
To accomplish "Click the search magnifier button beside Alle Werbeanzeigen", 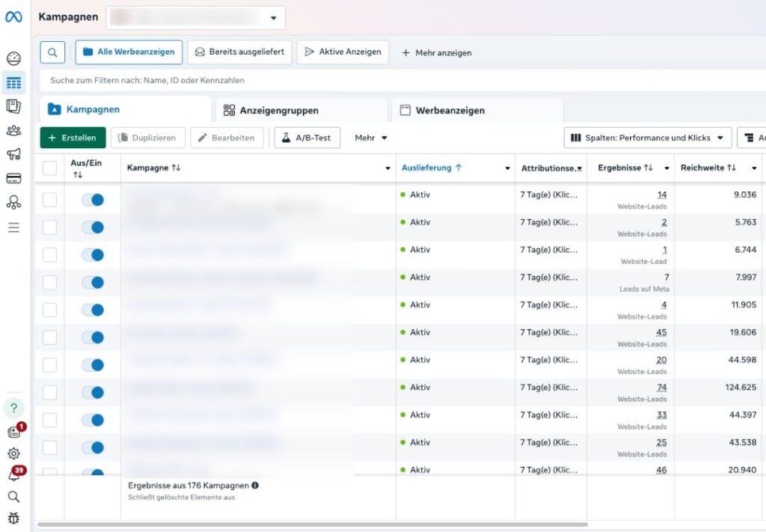I will (52, 52).
